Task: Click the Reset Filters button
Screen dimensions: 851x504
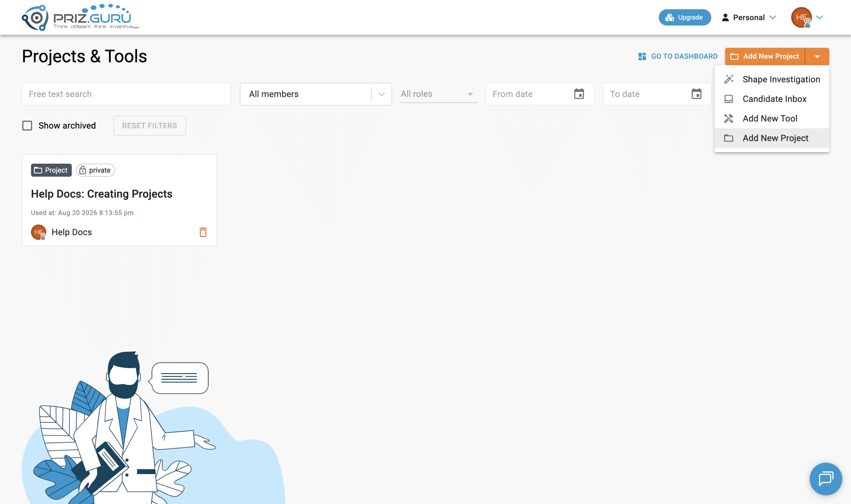Action: click(149, 126)
